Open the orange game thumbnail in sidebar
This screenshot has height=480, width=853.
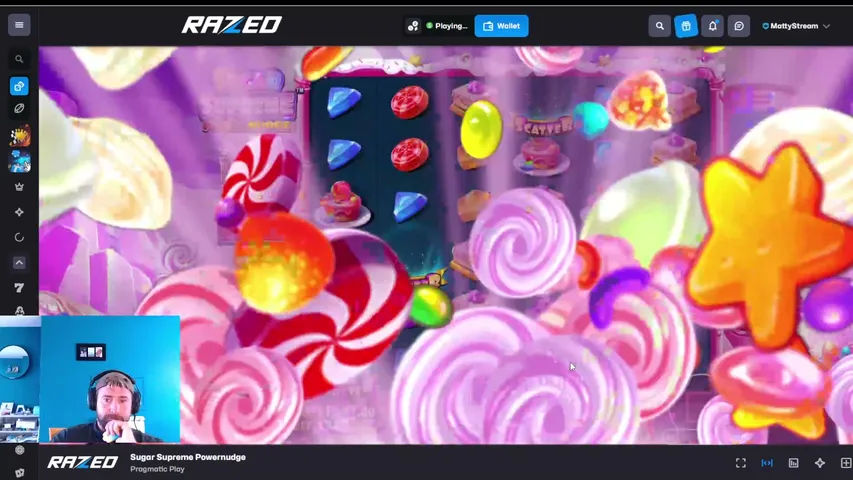point(20,135)
